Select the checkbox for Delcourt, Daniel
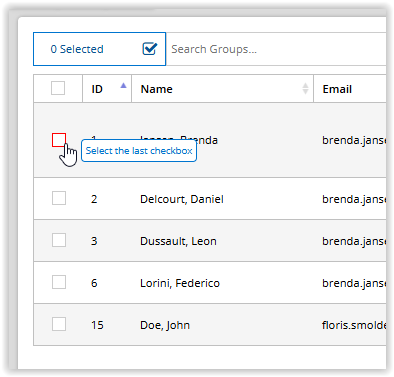 pos(59,198)
